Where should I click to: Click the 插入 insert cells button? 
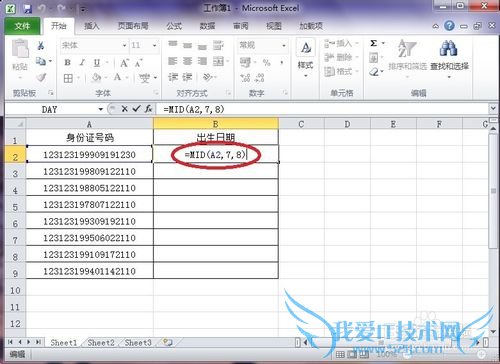[x=341, y=43]
